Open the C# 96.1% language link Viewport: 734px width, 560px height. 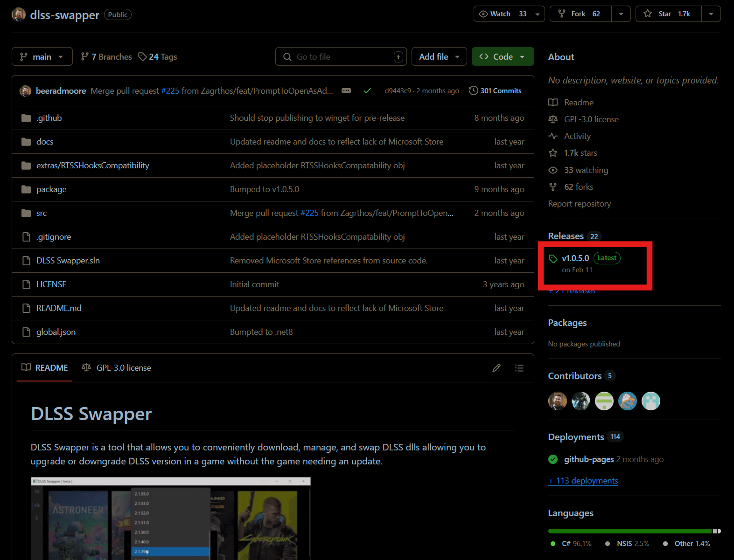click(x=571, y=544)
